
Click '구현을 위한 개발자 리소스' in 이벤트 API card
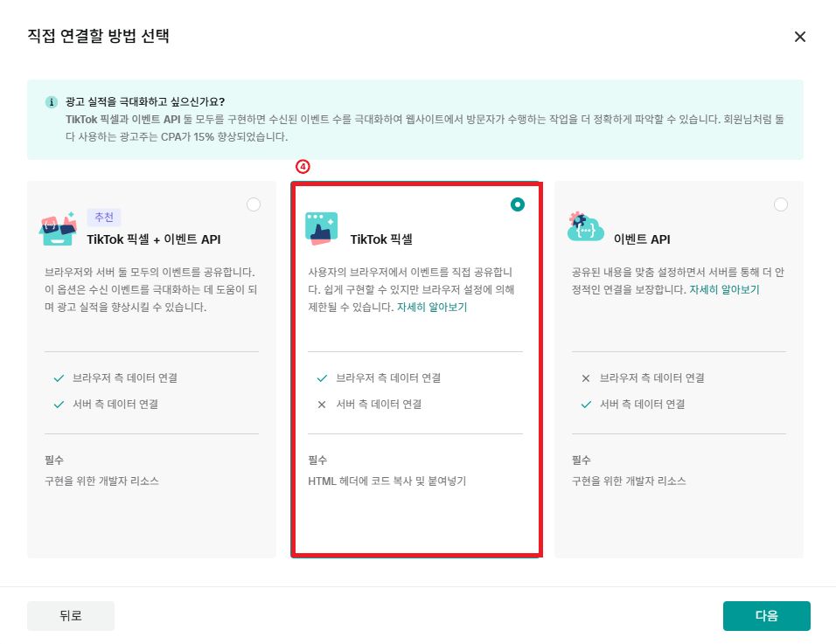(629, 481)
